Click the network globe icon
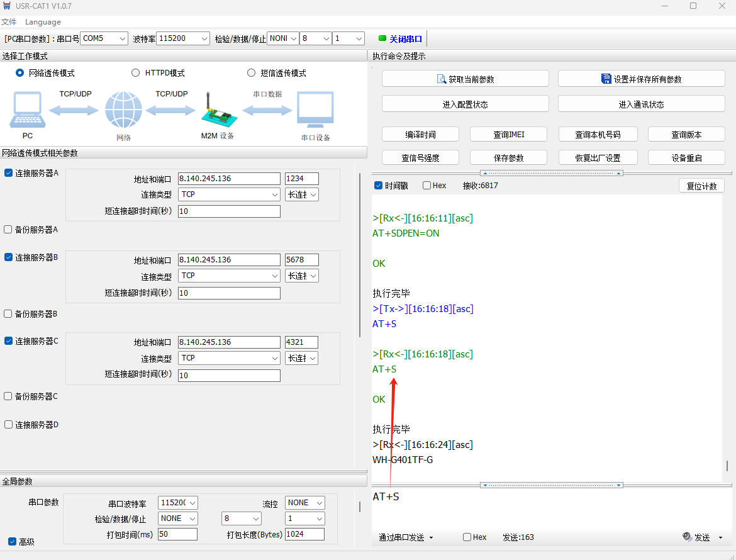Screen dimensions: 736x560 pyautogui.click(x=123, y=110)
